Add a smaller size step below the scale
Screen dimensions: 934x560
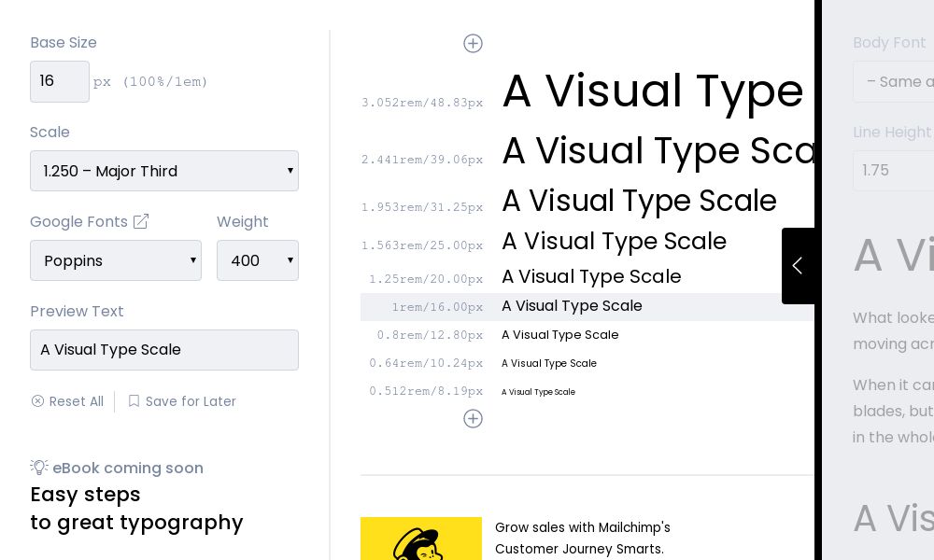tap(473, 418)
